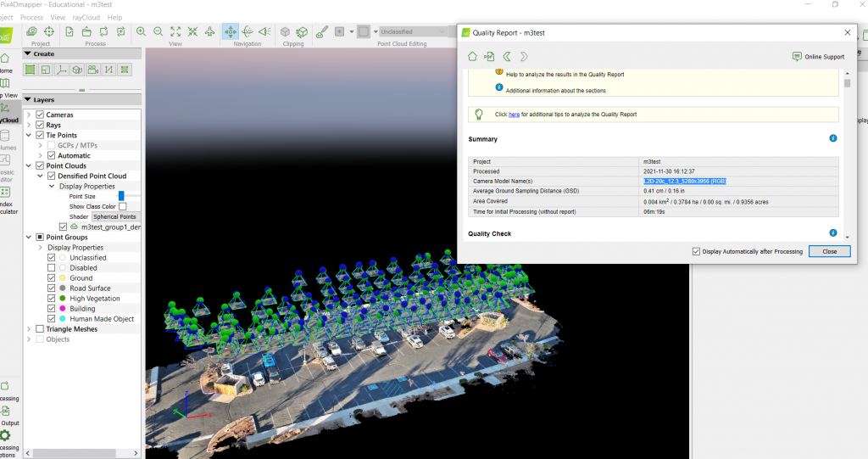Image resolution: width=868 pixels, height=459 pixels.
Task: Open the Process menu
Action: 31,17
